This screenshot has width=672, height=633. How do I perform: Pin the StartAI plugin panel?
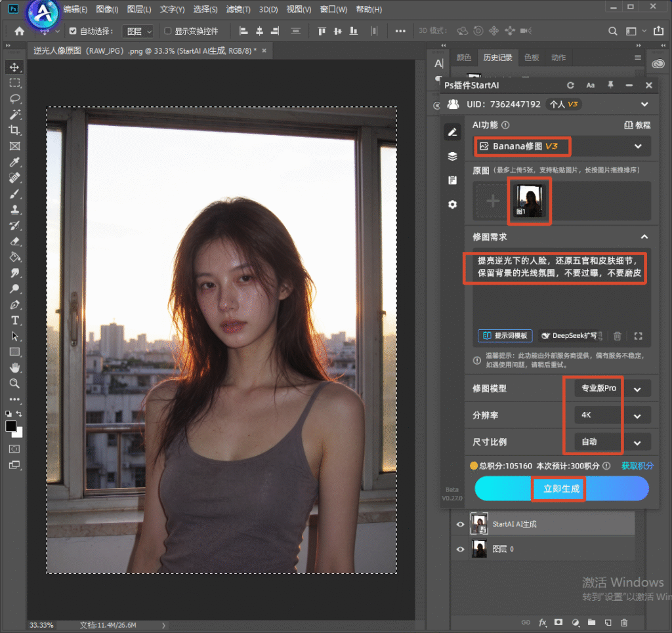click(x=610, y=85)
